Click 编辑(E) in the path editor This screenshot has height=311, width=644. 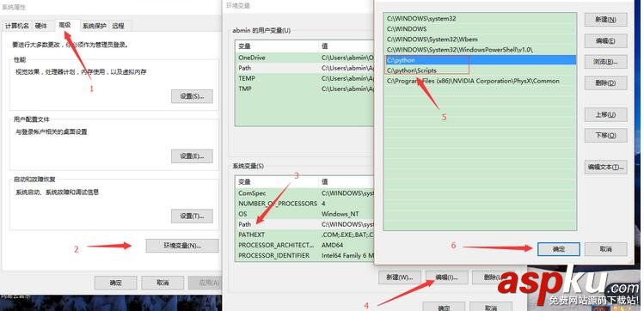point(606,40)
